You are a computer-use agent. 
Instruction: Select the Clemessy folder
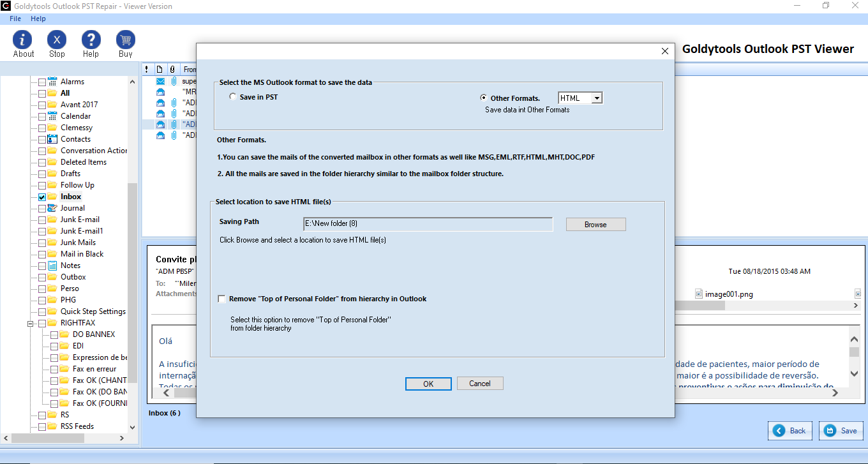77,128
